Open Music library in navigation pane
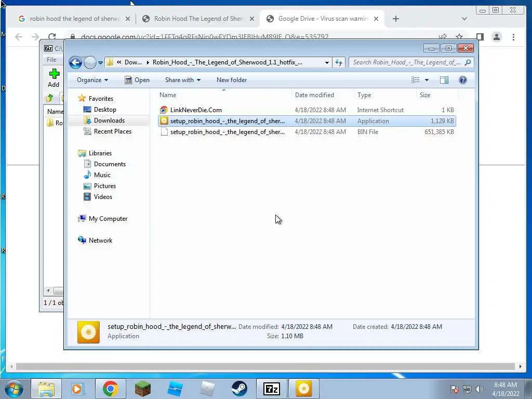 [x=102, y=175]
